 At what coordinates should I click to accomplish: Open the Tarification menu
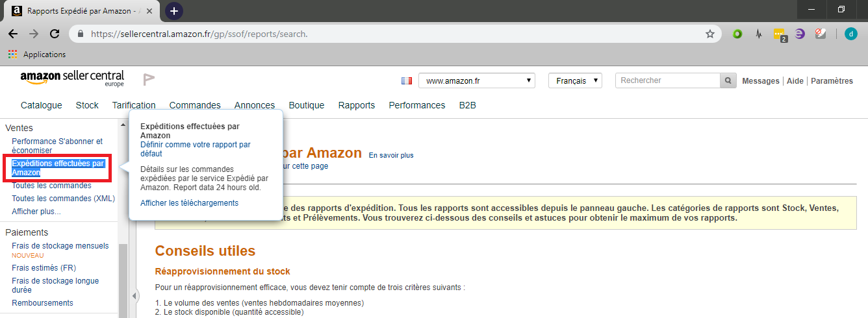point(134,105)
